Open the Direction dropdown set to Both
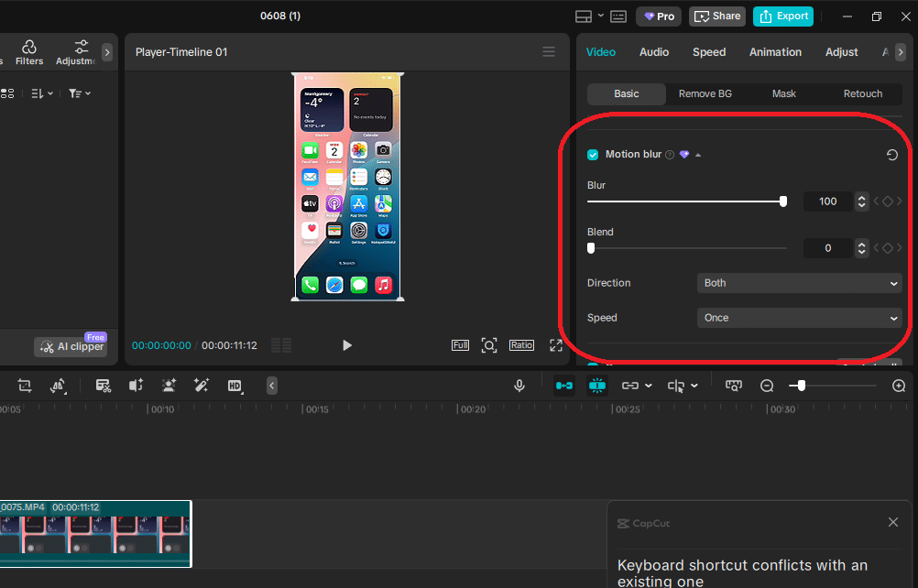The image size is (918, 588). click(799, 283)
